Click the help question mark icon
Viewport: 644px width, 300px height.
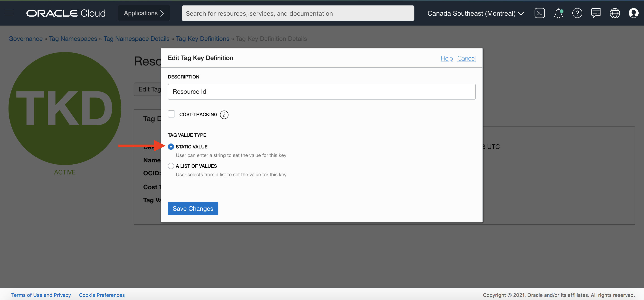577,13
